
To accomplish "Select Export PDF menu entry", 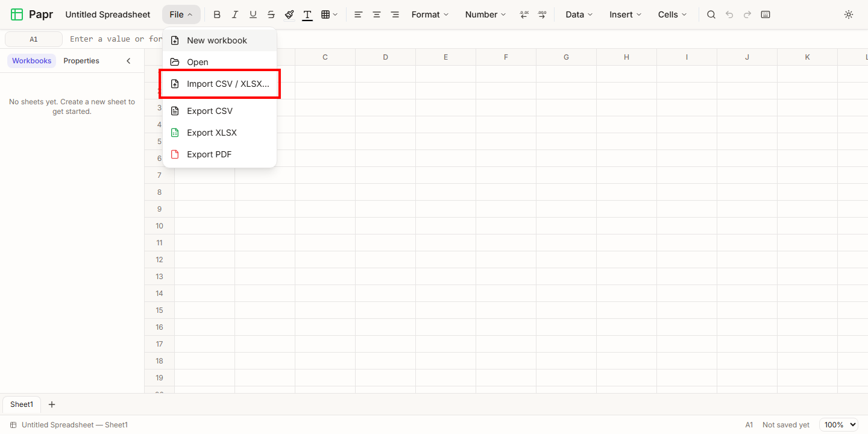I will (219, 154).
